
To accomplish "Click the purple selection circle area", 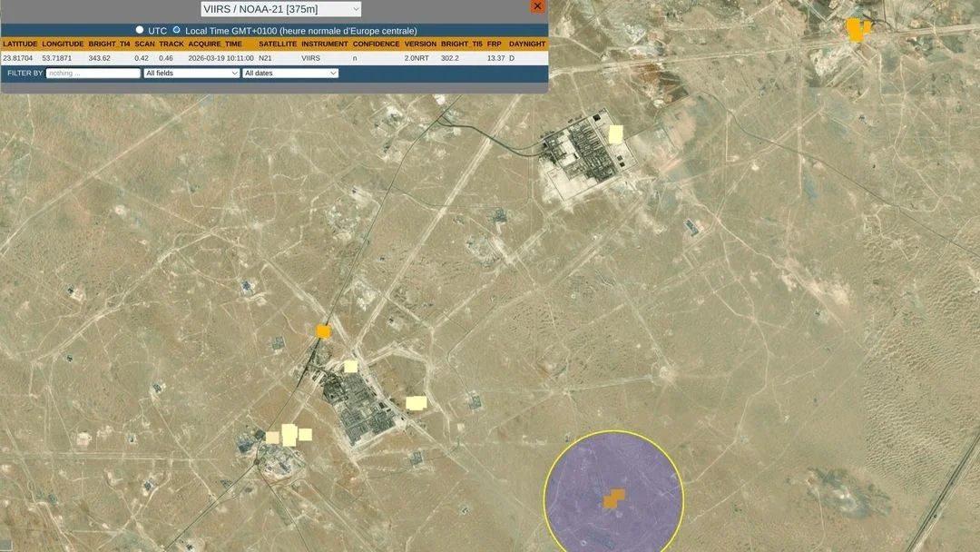I will coord(581,472).
